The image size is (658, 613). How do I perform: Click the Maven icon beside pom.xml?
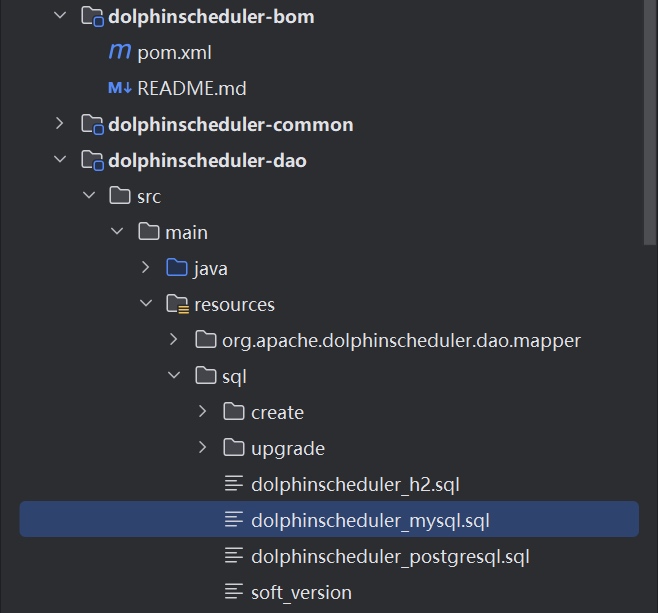point(119,52)
